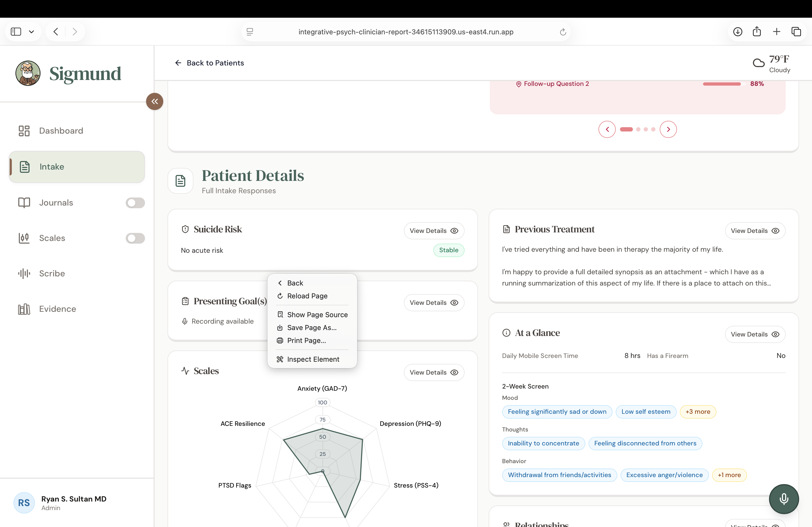
Task: Reload page via address bar icon
Action: (x=563, y=32)
